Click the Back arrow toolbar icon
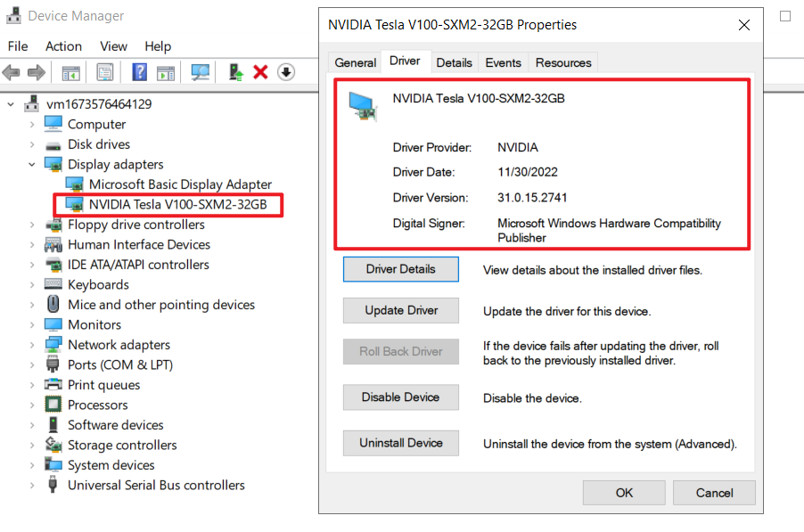This screenshot has height=532, width=804. [12, 72]
